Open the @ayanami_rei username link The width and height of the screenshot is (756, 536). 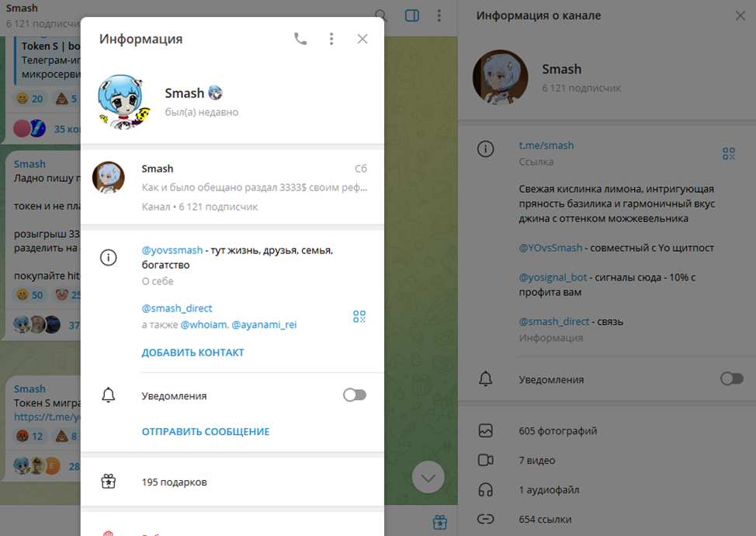pos(264,325)
